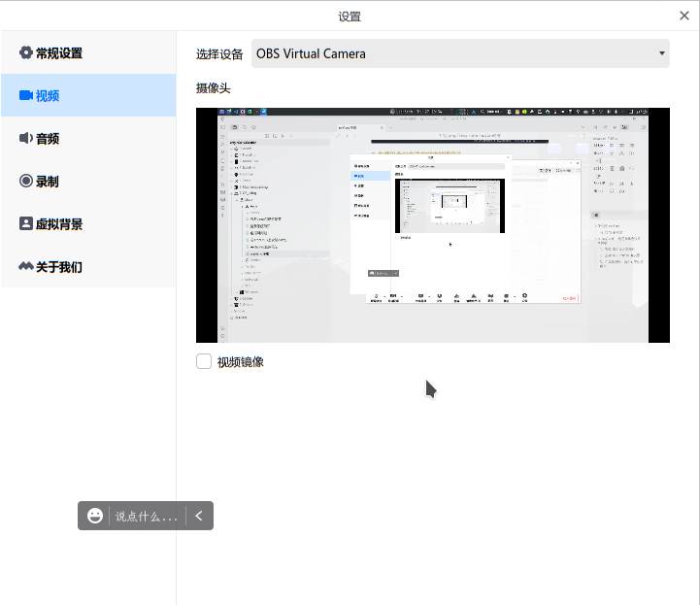Open the 录制 settings section
This screenshot has height=605, width=700.
coord(49,182)
